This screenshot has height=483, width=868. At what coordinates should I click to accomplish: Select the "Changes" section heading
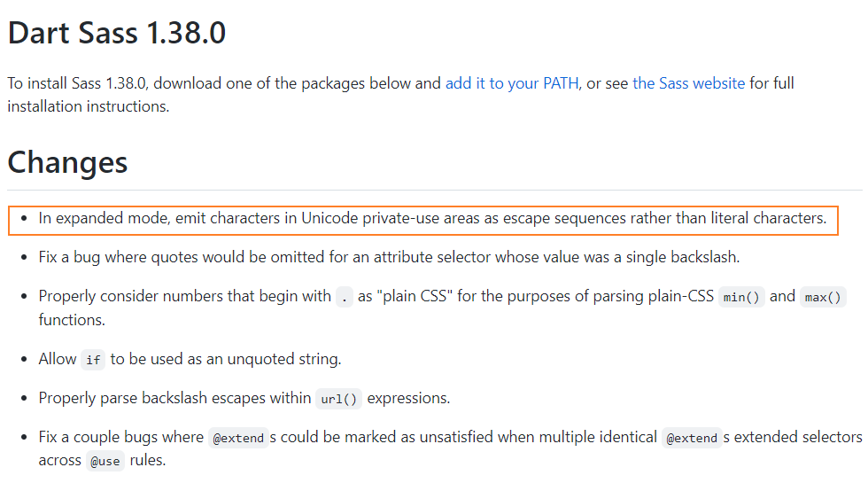pyautogui.click(x=67, y=162)
